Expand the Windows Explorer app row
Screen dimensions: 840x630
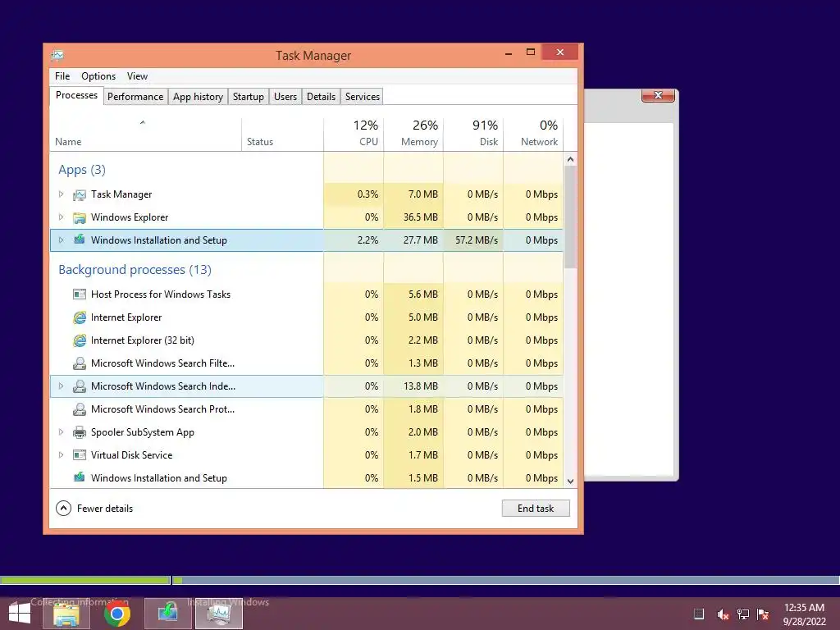click(61, 217)
